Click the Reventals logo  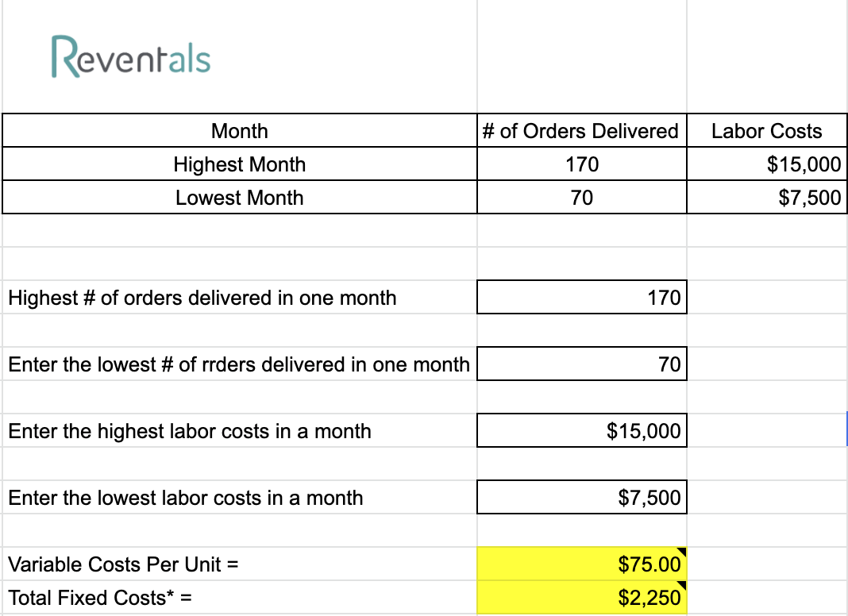[131, 58]
